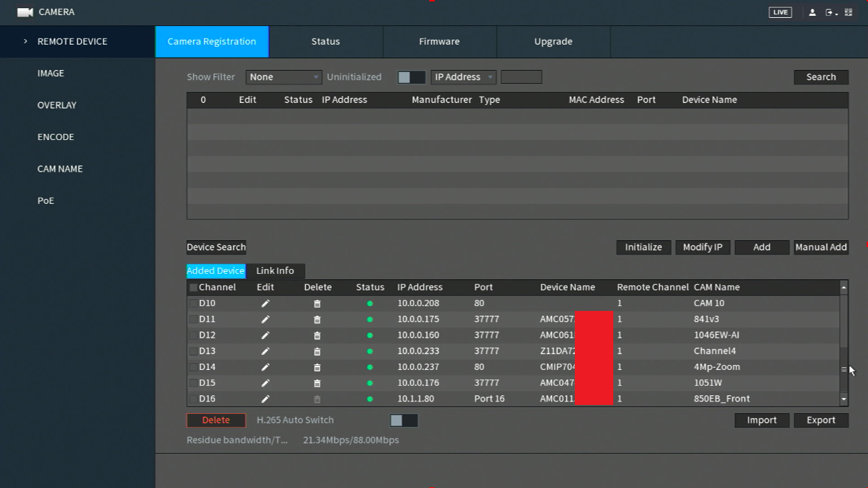Switch to Camera Registration tab

212,42
